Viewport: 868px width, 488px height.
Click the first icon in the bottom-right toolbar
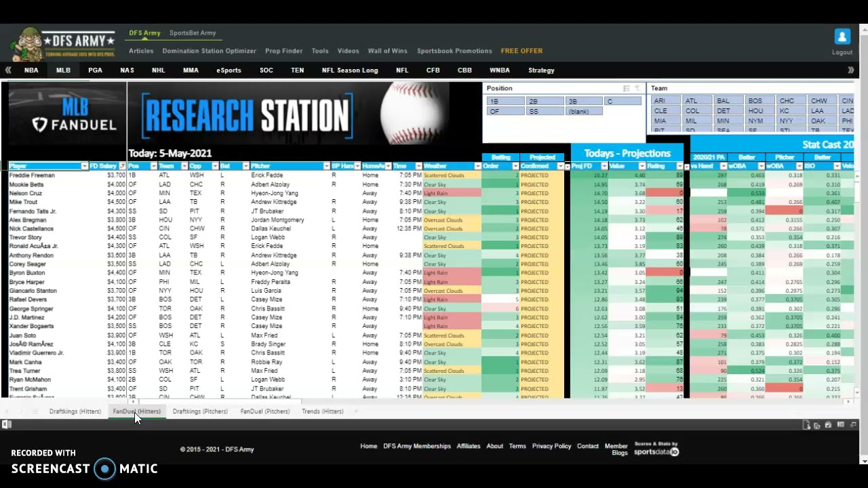(x=806, y=425)
